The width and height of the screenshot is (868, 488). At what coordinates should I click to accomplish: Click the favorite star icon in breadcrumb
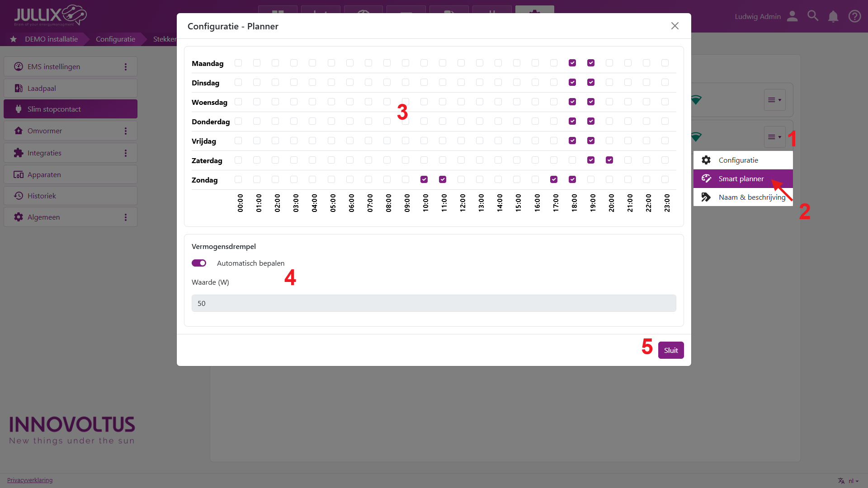point(14,39)
